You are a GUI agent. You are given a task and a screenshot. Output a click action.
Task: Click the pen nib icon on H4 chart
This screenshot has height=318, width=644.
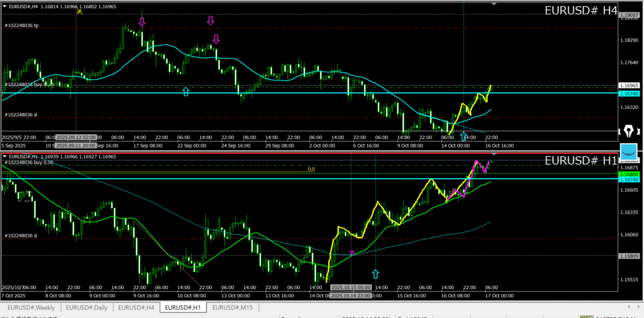tap(629, 131)
